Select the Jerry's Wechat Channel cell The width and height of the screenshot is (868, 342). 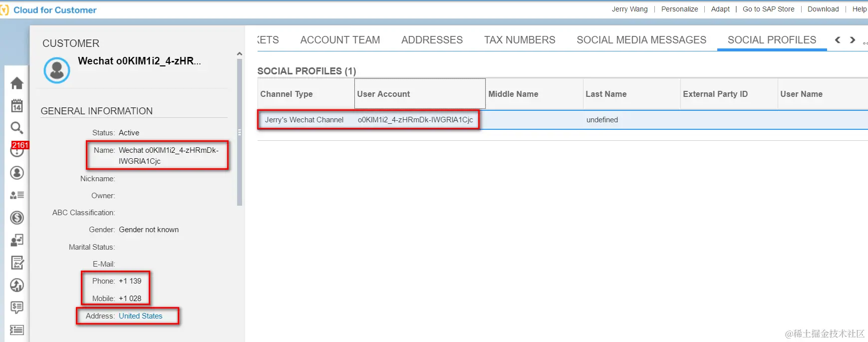(x=304, y=120)
